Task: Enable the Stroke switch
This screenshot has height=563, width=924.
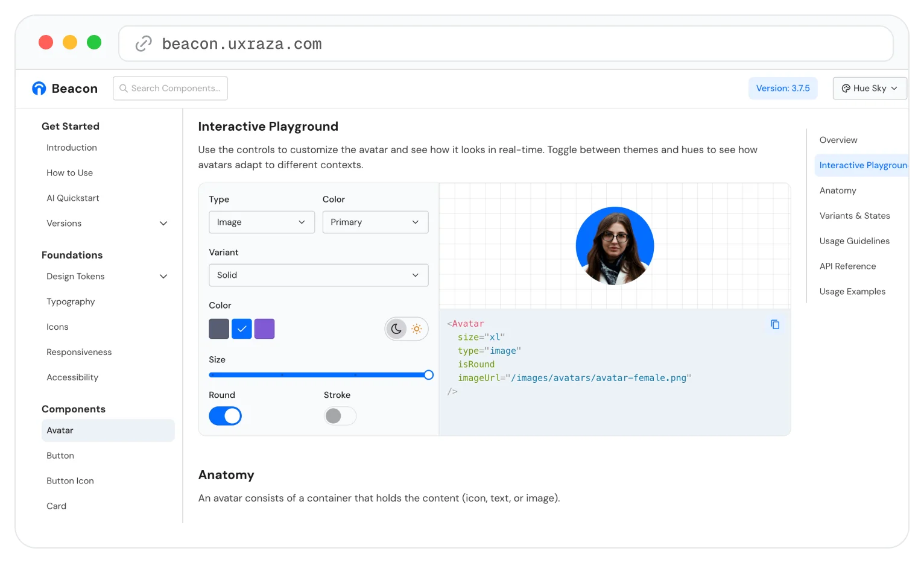Action: (340, 416)
